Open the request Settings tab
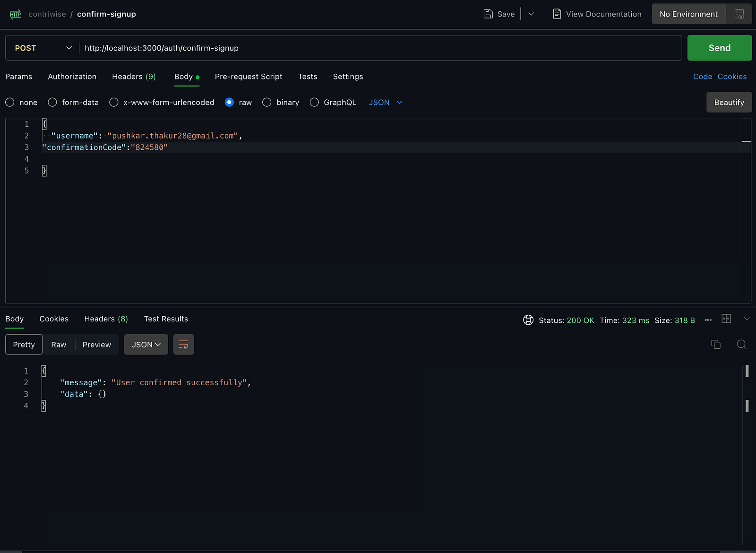Viewport: 756px width, 553px height. point(348,77)
